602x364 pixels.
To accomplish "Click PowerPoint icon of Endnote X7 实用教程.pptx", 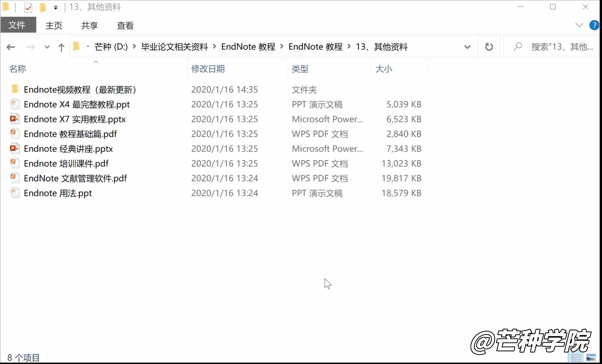I will (15, 119).
